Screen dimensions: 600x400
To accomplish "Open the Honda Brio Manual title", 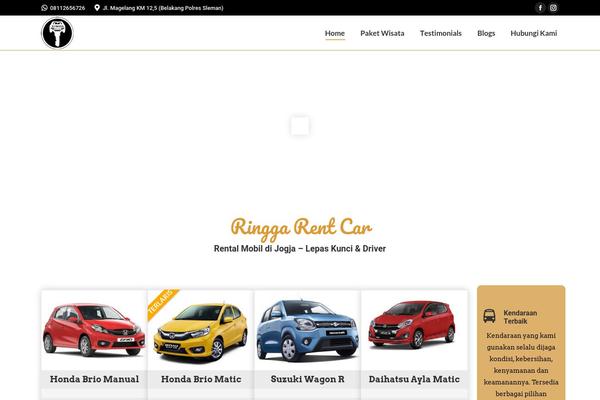I will click(94, 379).
